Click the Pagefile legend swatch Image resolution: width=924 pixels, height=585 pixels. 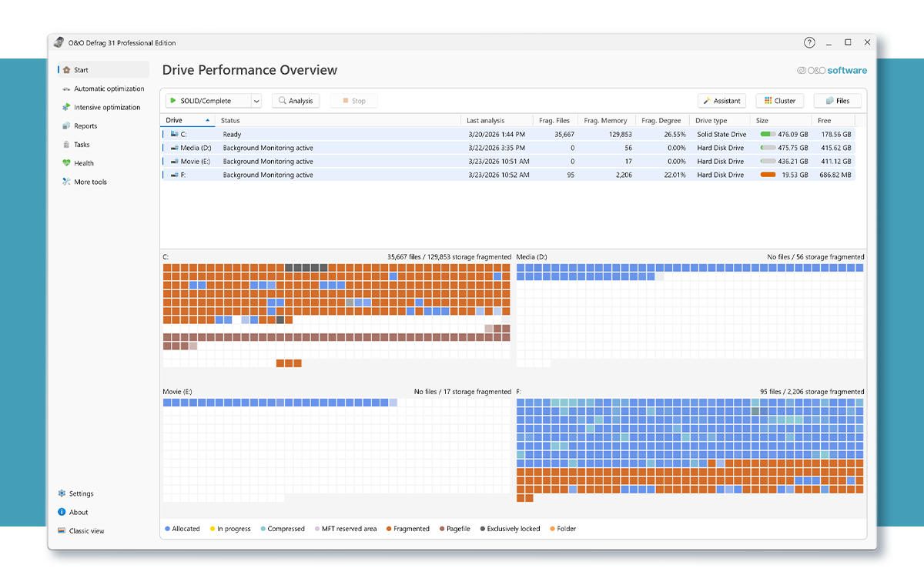tap(442, 529)
